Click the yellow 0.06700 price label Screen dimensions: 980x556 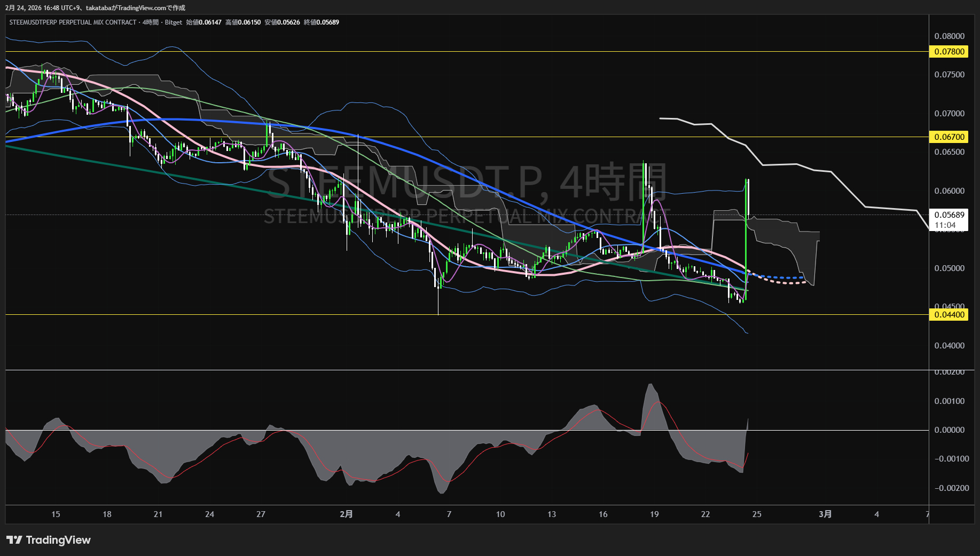point(949,137)
